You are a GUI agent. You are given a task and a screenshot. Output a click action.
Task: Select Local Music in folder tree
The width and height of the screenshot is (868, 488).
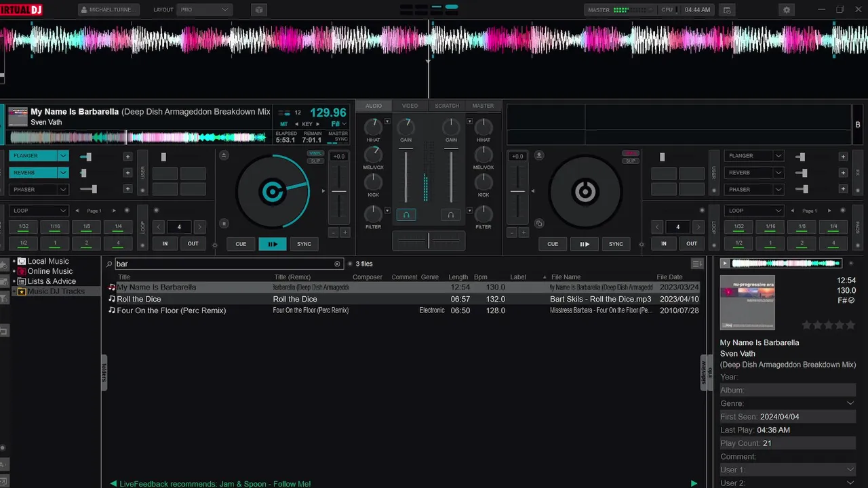48,261
